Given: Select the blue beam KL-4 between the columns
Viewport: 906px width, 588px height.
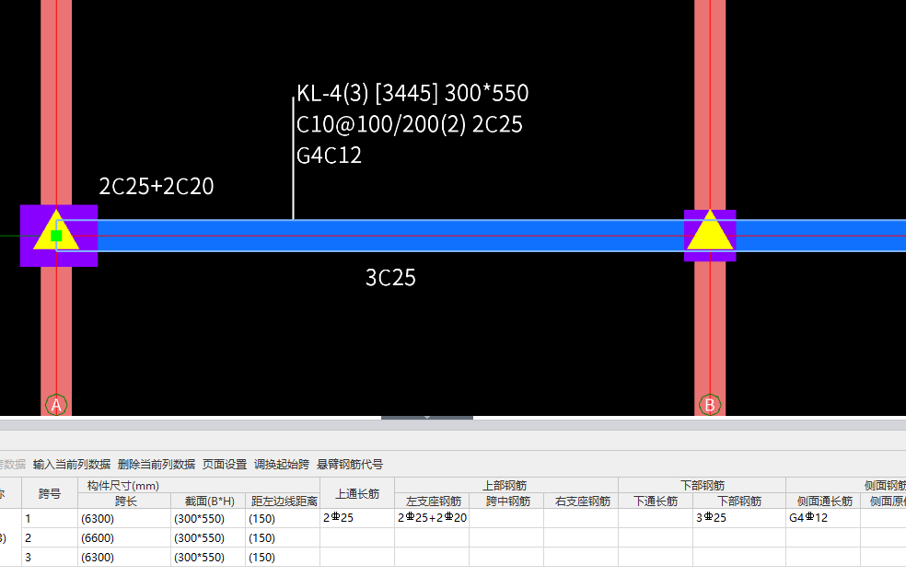Looking at the screenshot, I should coord(390,236).
